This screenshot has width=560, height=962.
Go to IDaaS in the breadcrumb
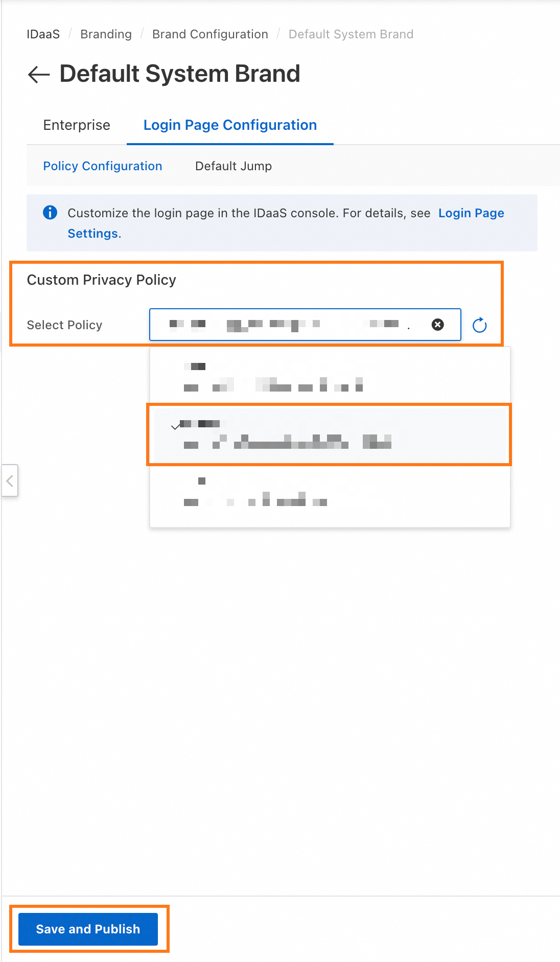click(x=43, y=34)
